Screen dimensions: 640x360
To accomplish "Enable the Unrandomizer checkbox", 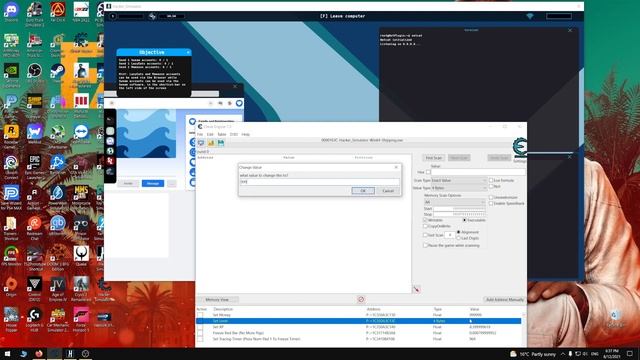I will coord(491,198).
